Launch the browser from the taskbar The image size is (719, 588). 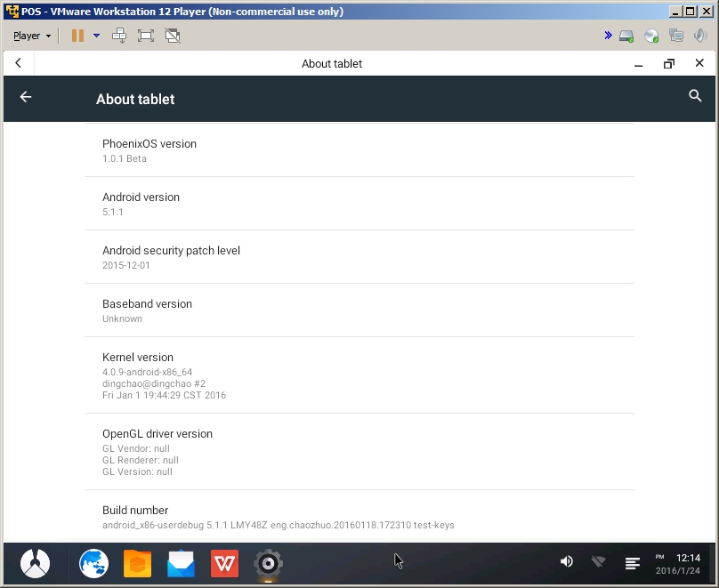point(94,563)
